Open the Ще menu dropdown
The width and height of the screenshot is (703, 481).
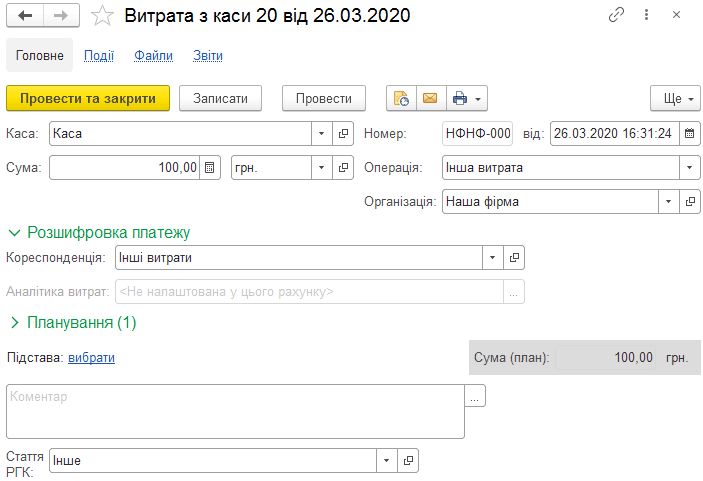coord(675,98)
